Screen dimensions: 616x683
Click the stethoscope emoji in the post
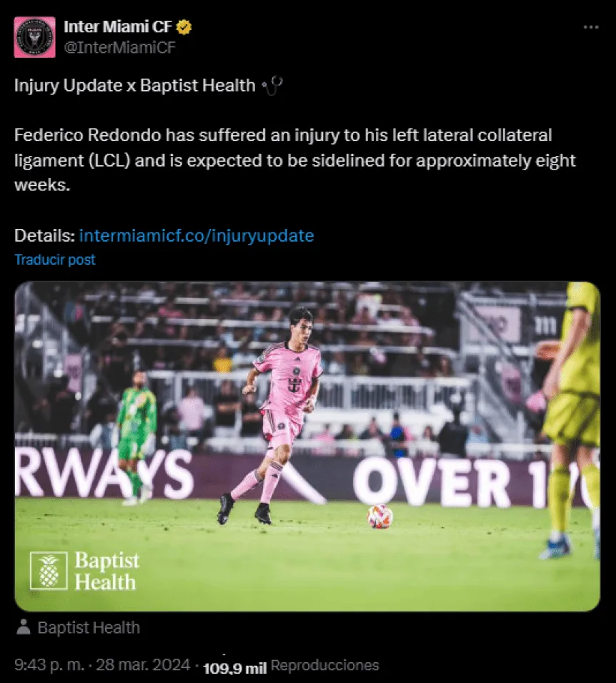[272, 85]
